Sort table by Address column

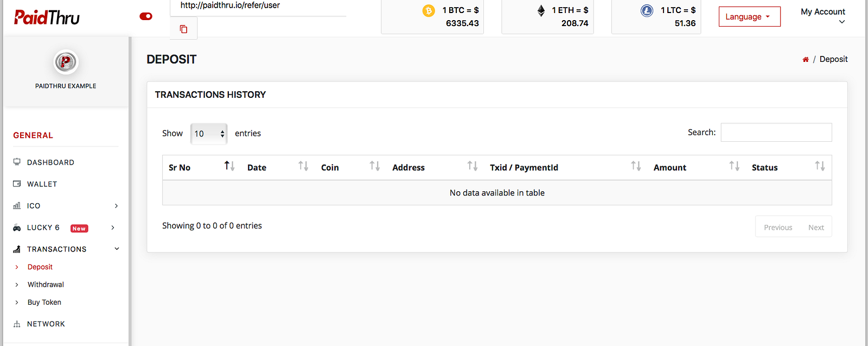point(436,167)
